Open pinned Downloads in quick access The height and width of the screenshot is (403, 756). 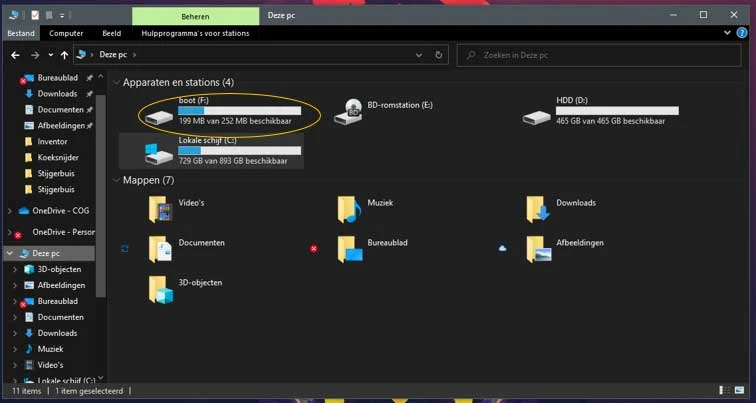[x=57, y=94]
